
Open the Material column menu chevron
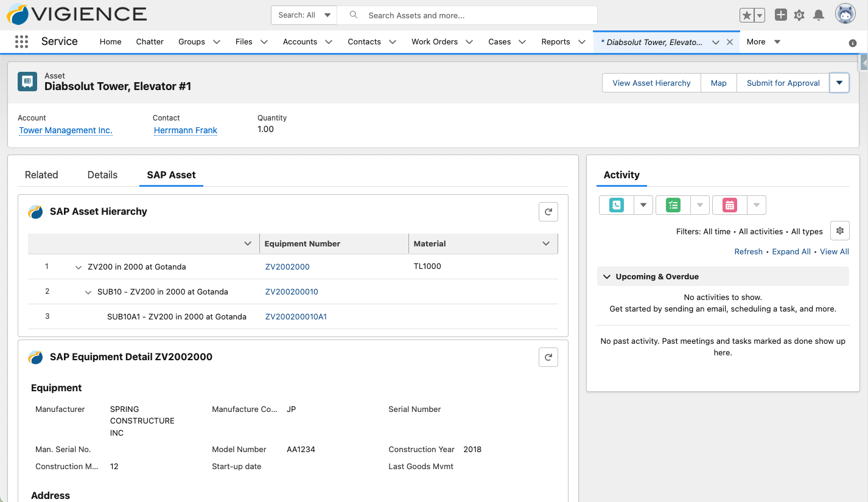546,243
